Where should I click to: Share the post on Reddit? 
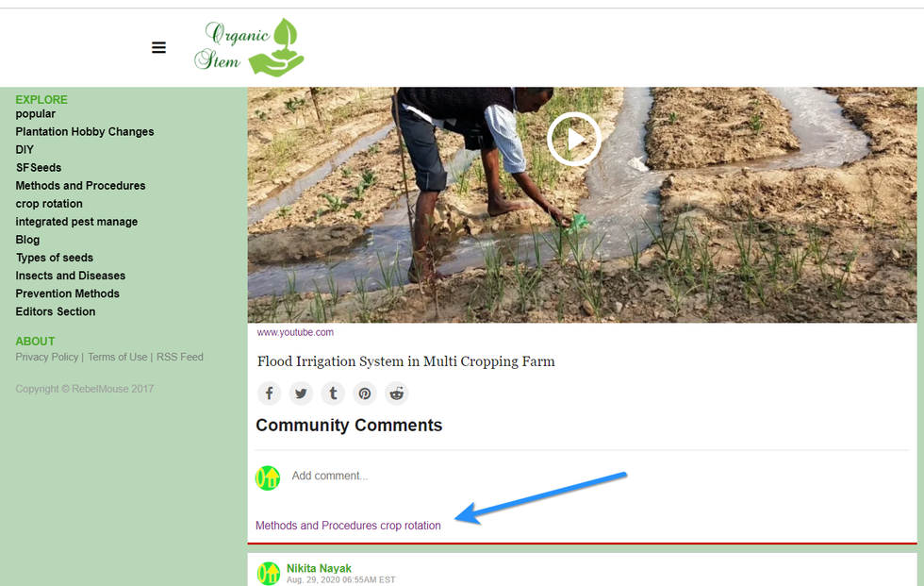[x=397, y=393]
